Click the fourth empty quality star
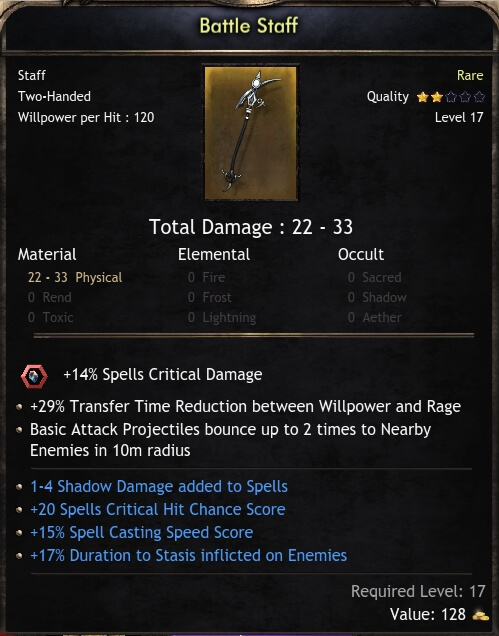499x636 pixels. click(x=465, y=97)
